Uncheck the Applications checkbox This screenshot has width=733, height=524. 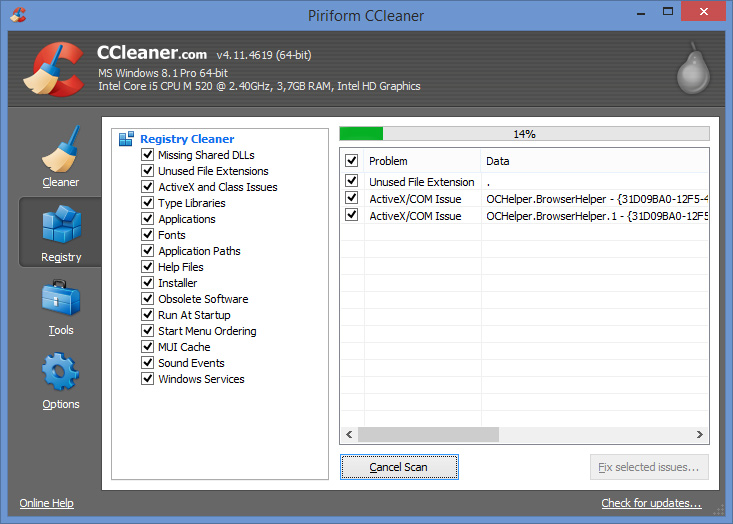coord(147,218)
